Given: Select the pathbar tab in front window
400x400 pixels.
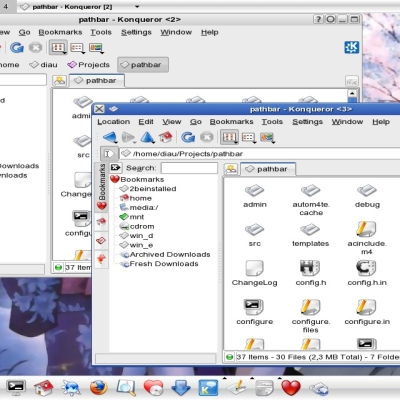Looking at the screenshot, I should 268,169.
